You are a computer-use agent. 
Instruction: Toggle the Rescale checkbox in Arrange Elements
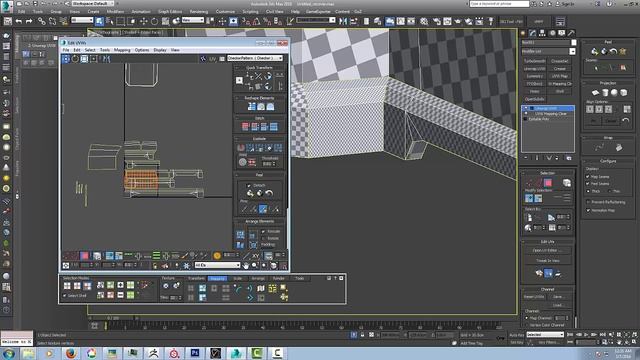pyautogui.click(x=263, y=231)
